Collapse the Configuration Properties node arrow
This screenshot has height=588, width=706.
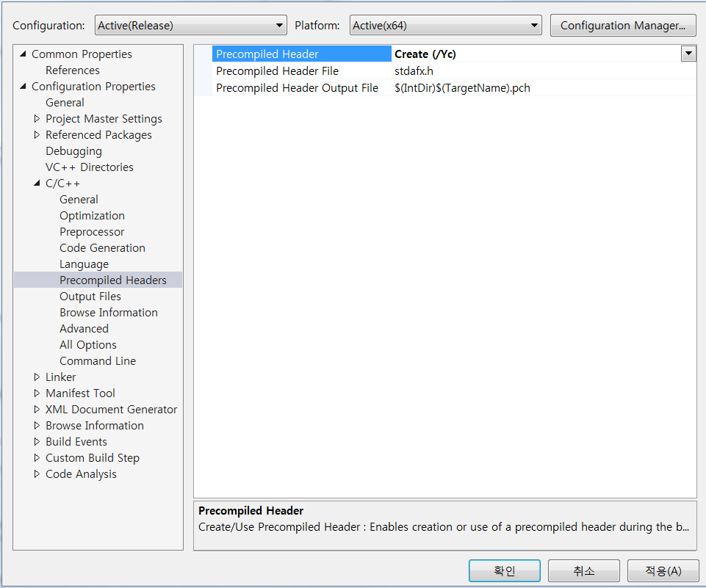pyautogui.click(x=23, y=87)
